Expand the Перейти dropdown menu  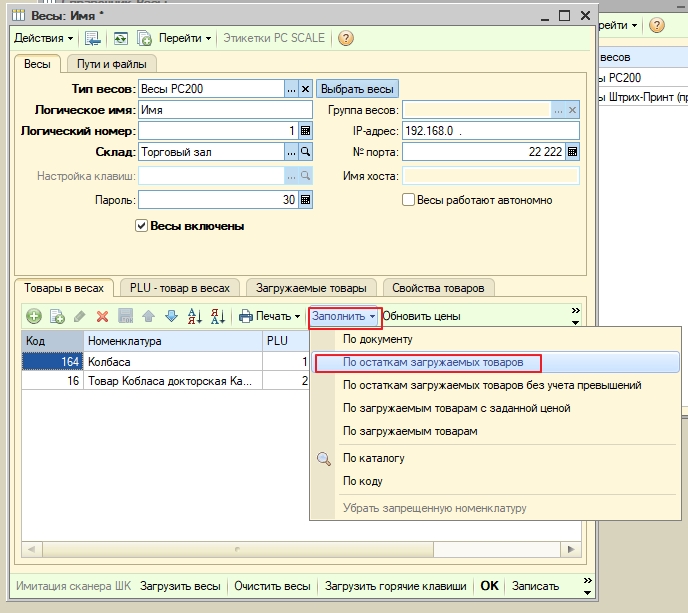pos(185,38)
